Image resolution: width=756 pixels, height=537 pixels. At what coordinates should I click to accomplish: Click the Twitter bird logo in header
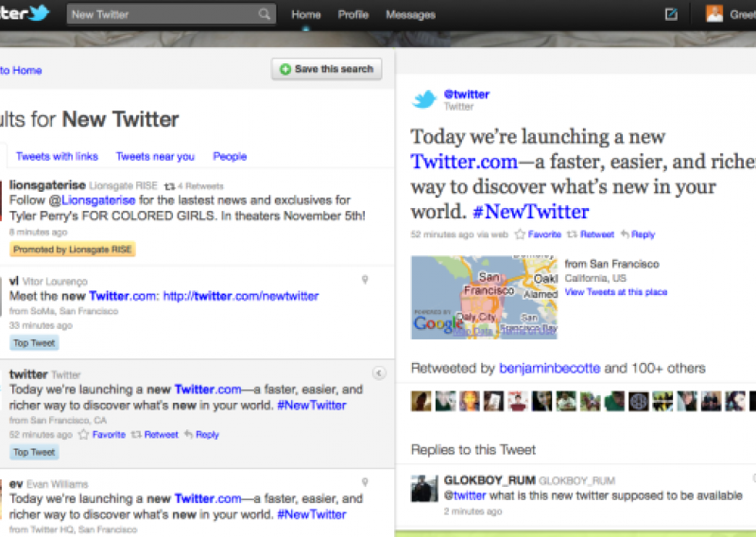(x=39, y=12)
